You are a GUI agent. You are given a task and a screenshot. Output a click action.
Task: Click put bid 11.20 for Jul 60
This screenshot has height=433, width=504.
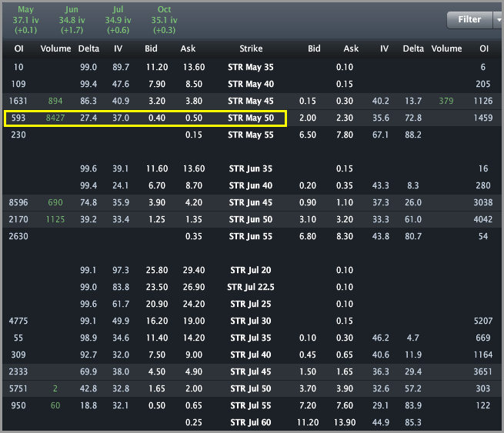pos(308,422)
